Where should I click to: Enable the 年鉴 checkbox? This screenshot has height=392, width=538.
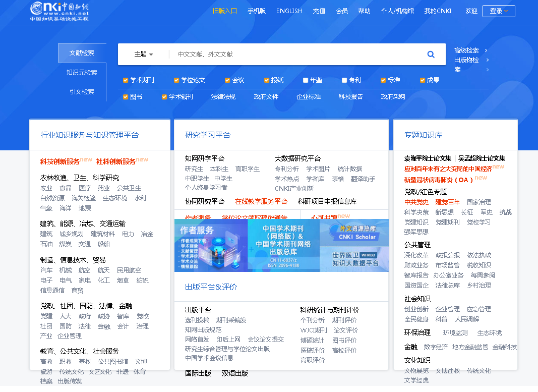pos(306,80)
